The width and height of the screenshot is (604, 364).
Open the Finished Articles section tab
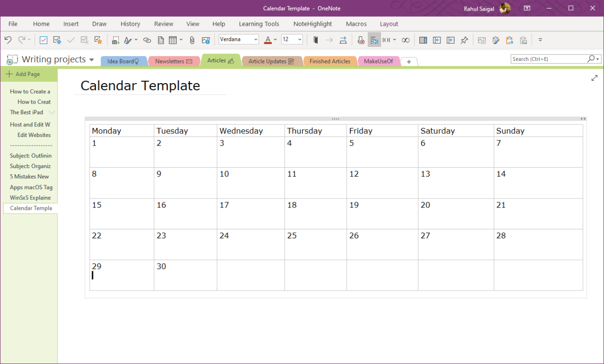pos(330,61)
